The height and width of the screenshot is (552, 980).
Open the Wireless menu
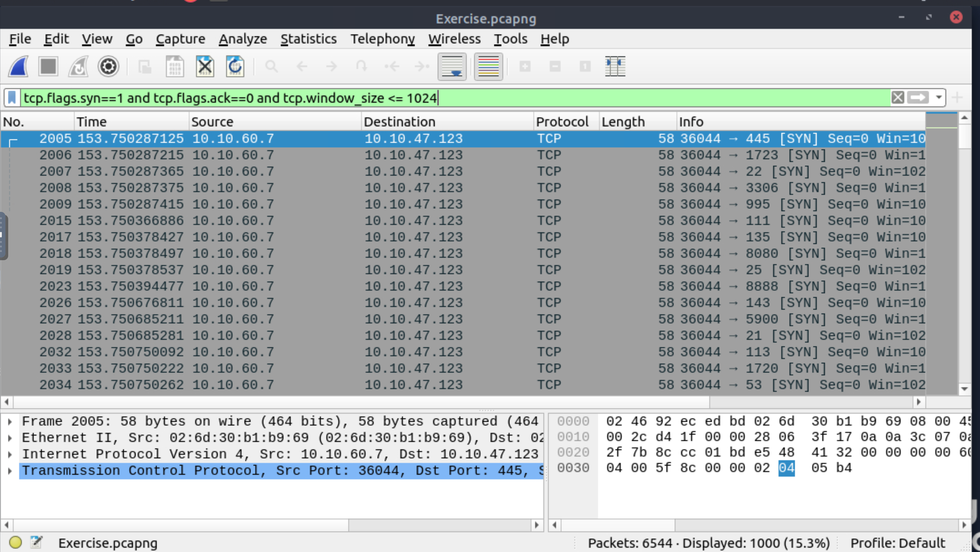click(454, 39)
